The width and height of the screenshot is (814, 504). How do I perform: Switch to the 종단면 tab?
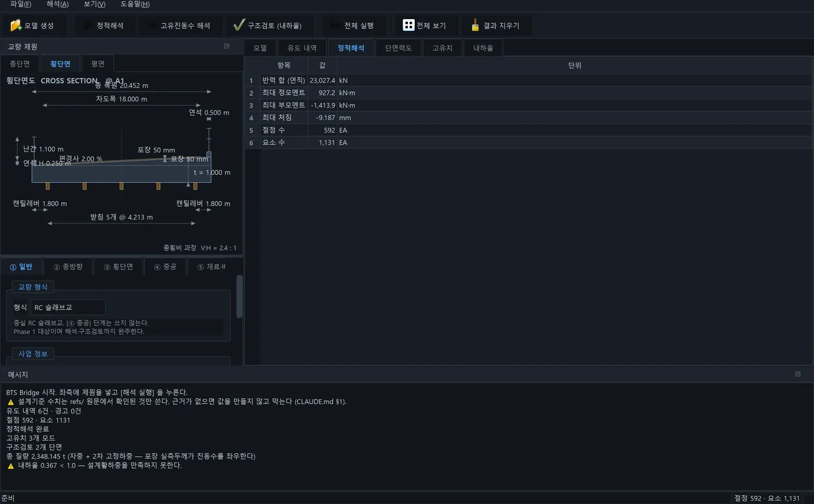tap(20, 63)
